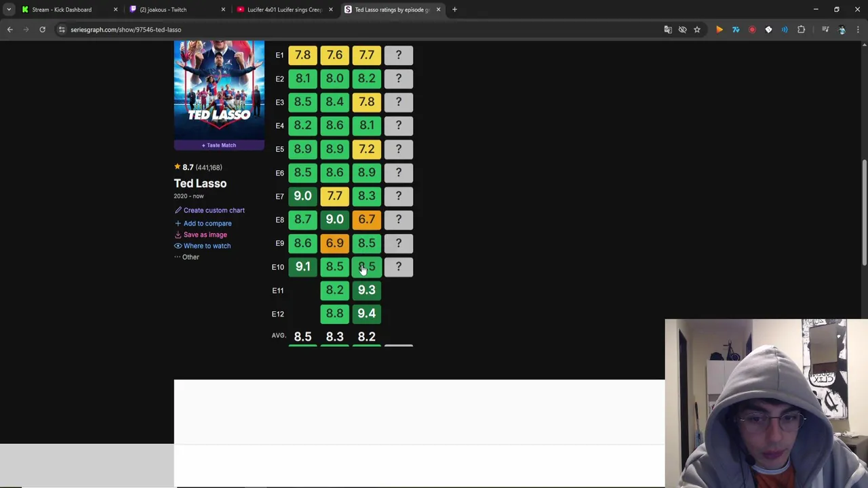Open the media controls icon
This screenshot has height=488, width=868.
pyautogui.click(x=825, y=29)
